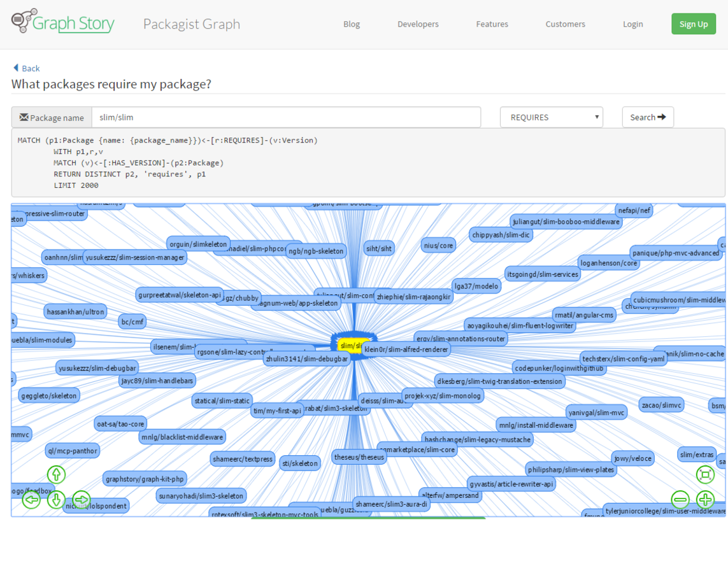This screenshot has height=573, width=728.
Task: Select the yanivgal/slim-mvc node
Action: click(x=596, y=413)
